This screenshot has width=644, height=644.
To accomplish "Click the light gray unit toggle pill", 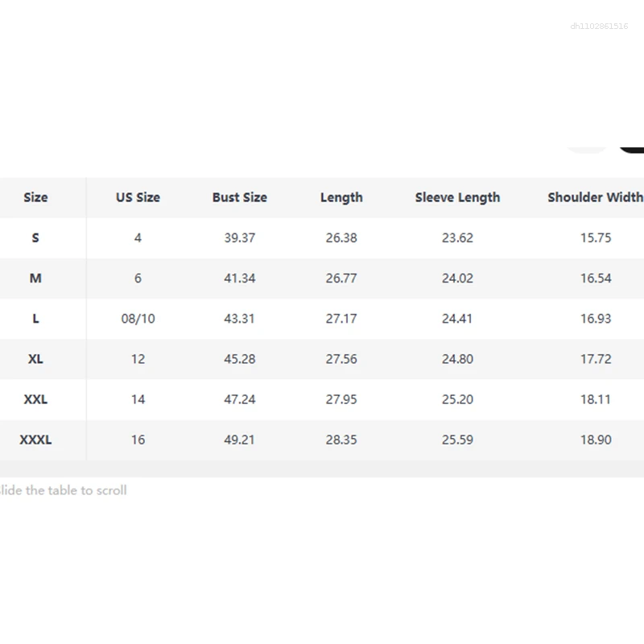I will click(586, 147).
